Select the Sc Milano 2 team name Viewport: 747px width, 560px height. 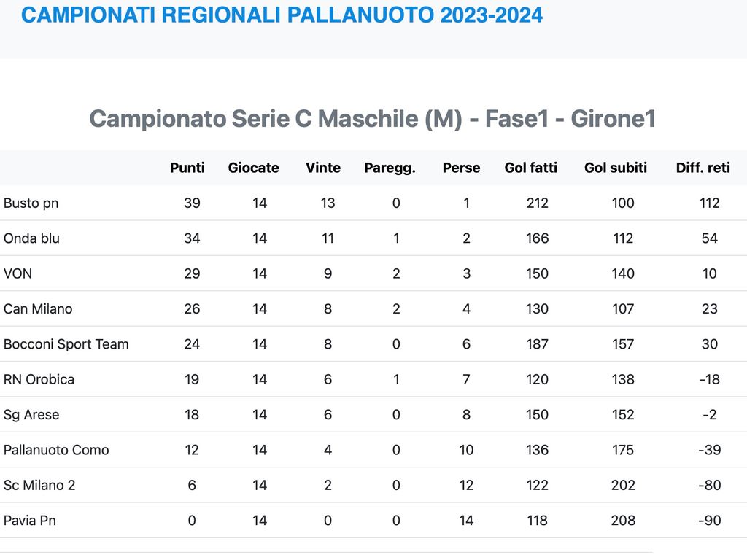pos(39,485)
